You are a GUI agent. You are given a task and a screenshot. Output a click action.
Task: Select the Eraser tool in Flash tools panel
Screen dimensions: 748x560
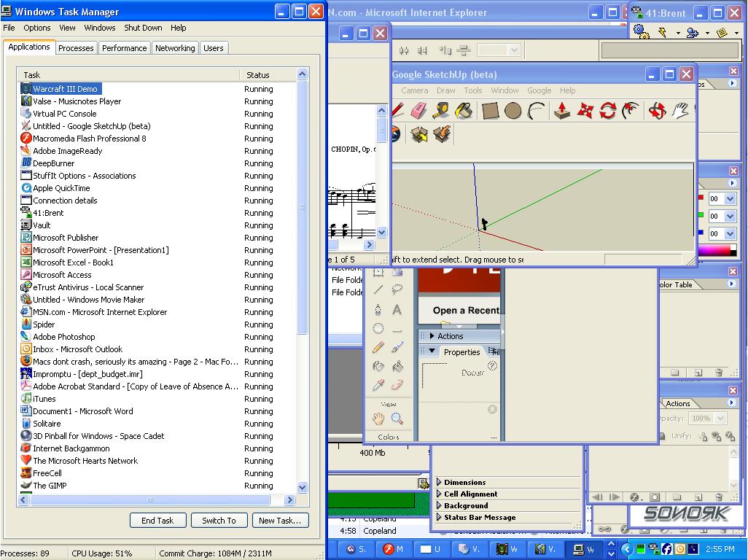click(x=397, y=385)
